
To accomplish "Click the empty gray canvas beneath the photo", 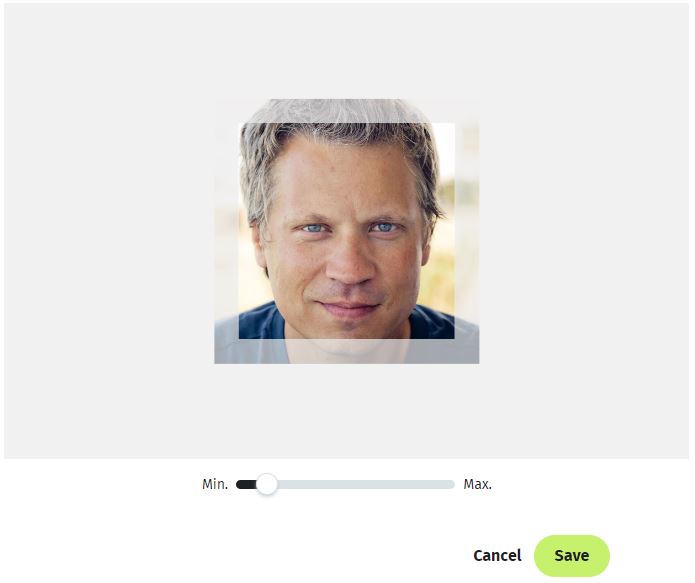I will click(347, 411).
